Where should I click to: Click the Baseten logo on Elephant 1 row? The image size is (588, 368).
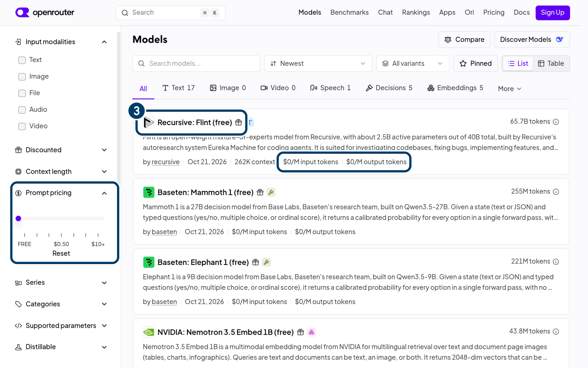tap(149, 262)
